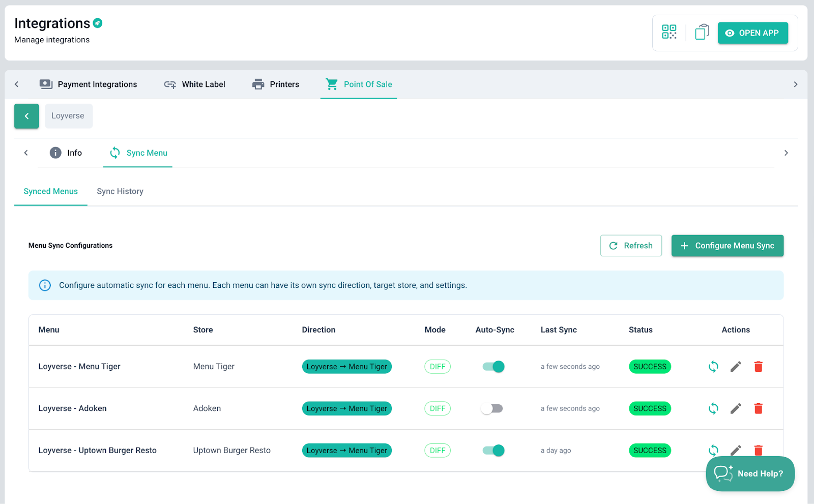Click the 'a day ago' last sync value

tap(556, 451)
